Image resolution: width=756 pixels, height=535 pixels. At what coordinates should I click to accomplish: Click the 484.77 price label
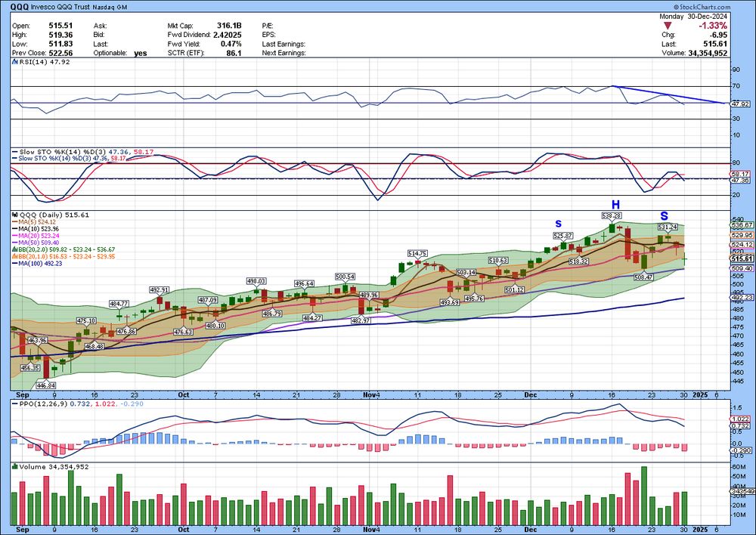(119, 304)
